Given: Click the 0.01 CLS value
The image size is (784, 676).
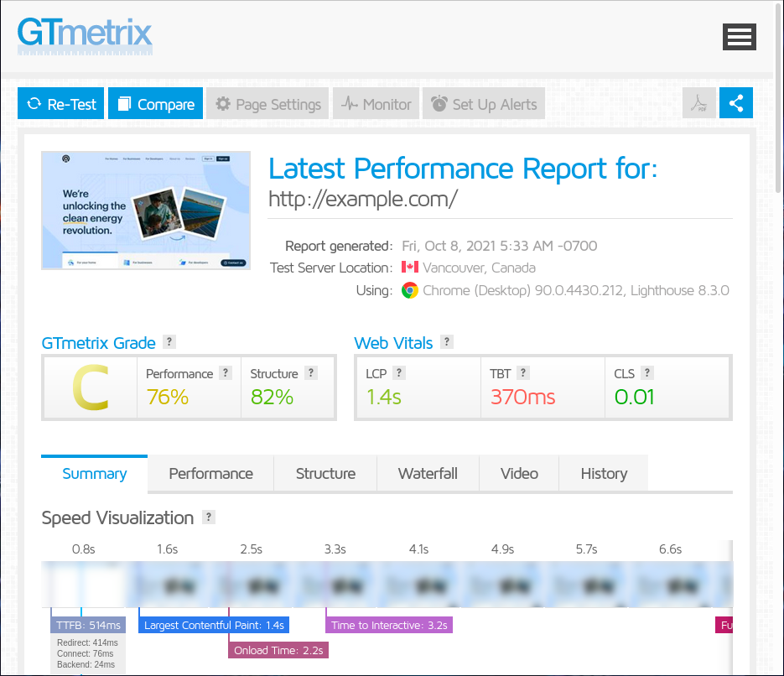Looking at the screenshot, I should click(635, 398).
